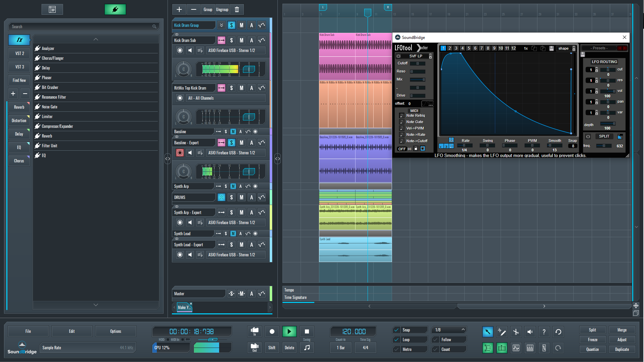This screenshot has height=362, width=644.
Task: Open the Edit menu
Action: click(x=72, y=331)
